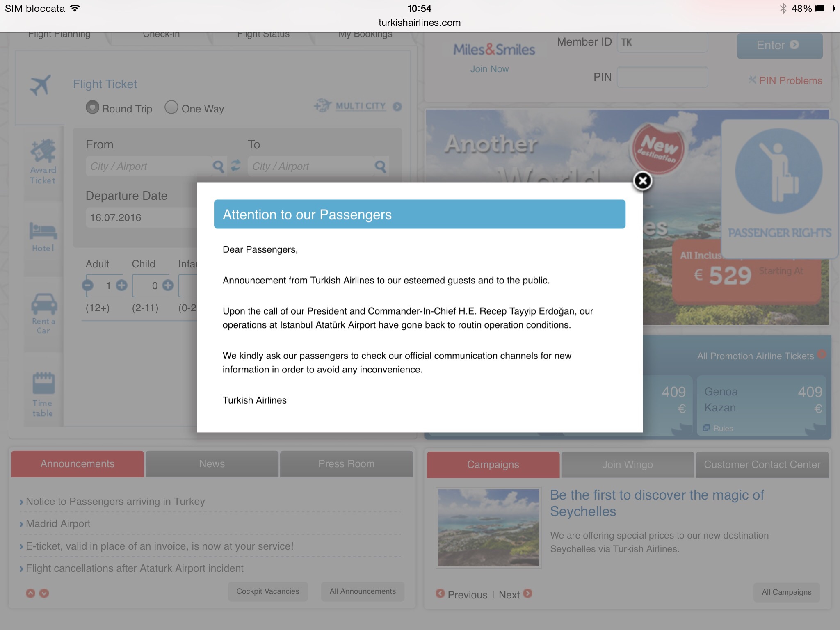
Task: Switch to the News tab
Action: [212, 464]
